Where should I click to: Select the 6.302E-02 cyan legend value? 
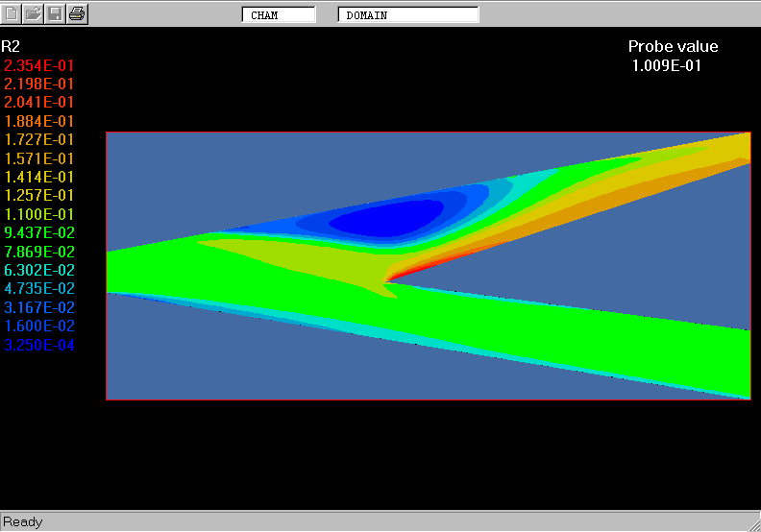tap(39, 270)
